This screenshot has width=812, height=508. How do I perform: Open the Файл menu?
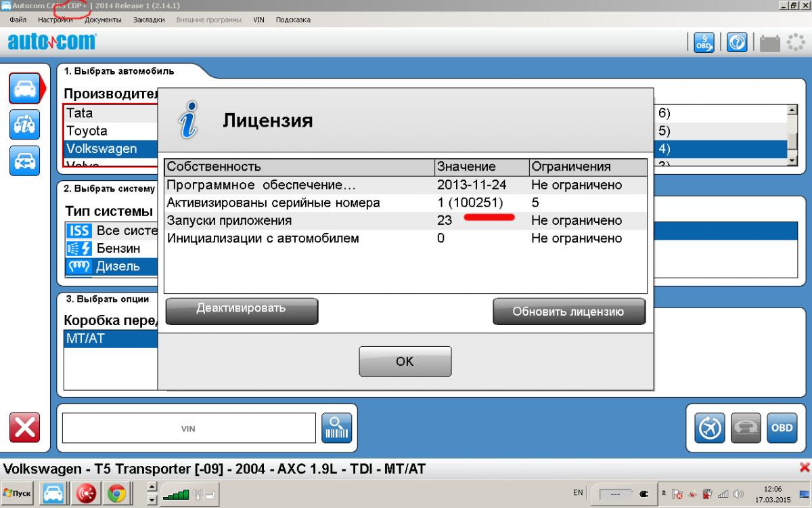point(18,20)
